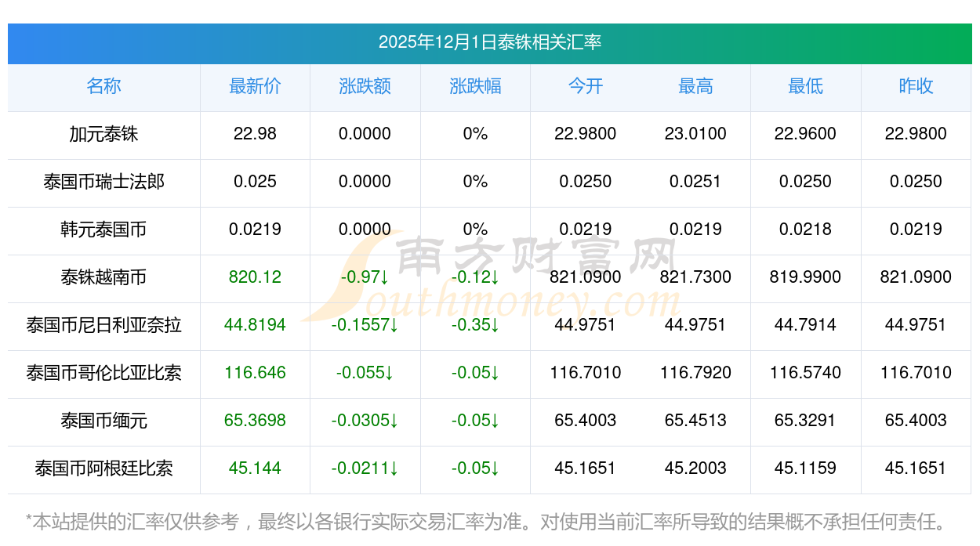
Task: Open the 泰国币瑞士法郎 row name
Action: click(x=103, y=182)
